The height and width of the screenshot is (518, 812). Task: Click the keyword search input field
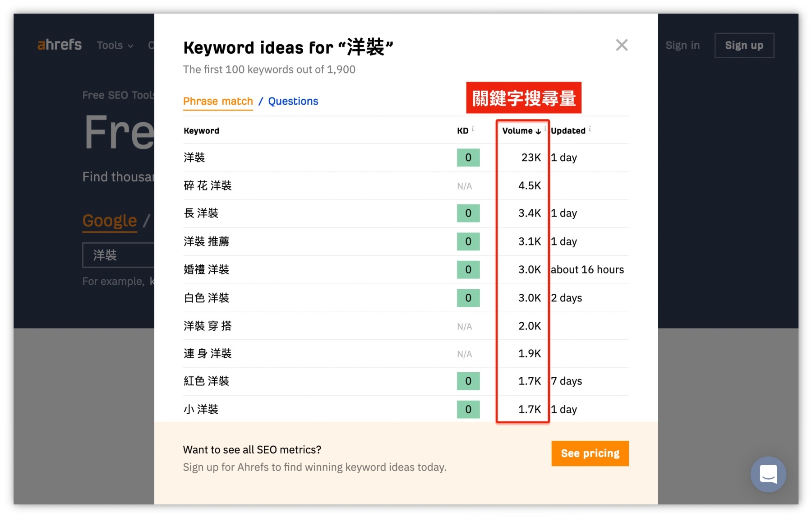click(x=118, y=255)
